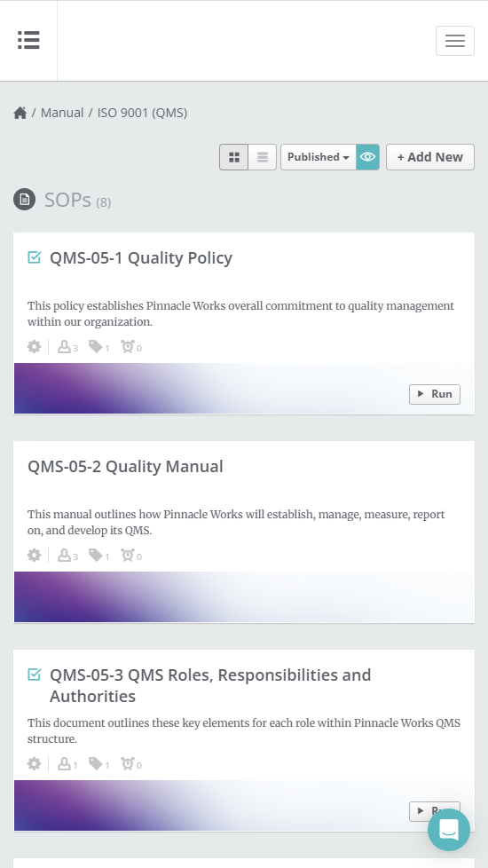488x868 pixels.
Task: Click the Manual breadcrumb link
Action: click(62, 113)
